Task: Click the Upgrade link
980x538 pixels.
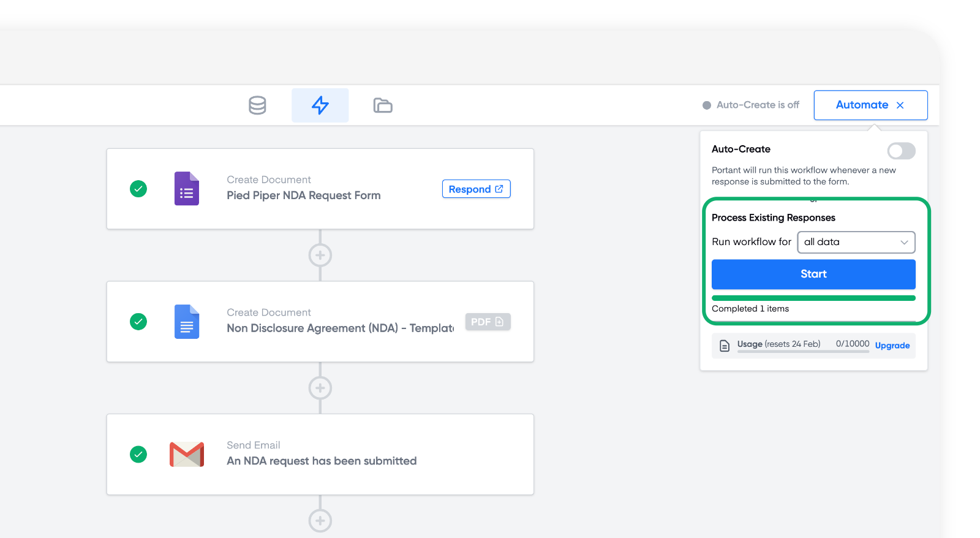Action: pos(892,346)
